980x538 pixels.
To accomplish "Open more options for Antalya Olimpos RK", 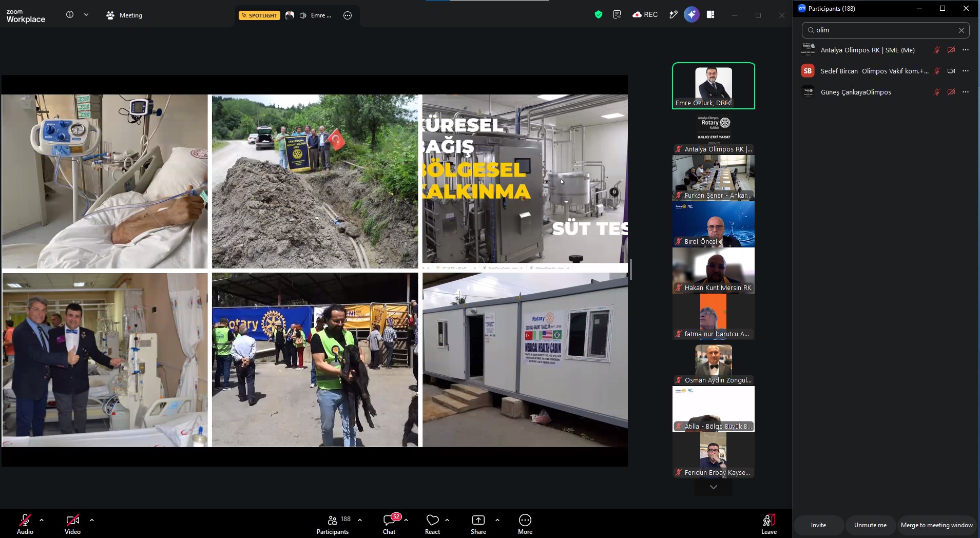I will click(x=966, y=50).
